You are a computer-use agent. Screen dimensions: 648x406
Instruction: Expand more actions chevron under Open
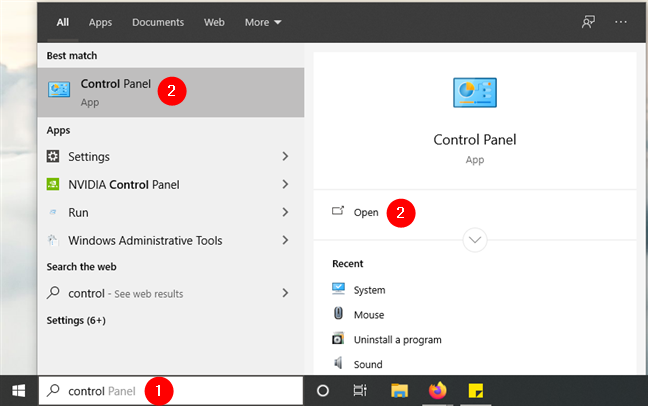[475, 240]
